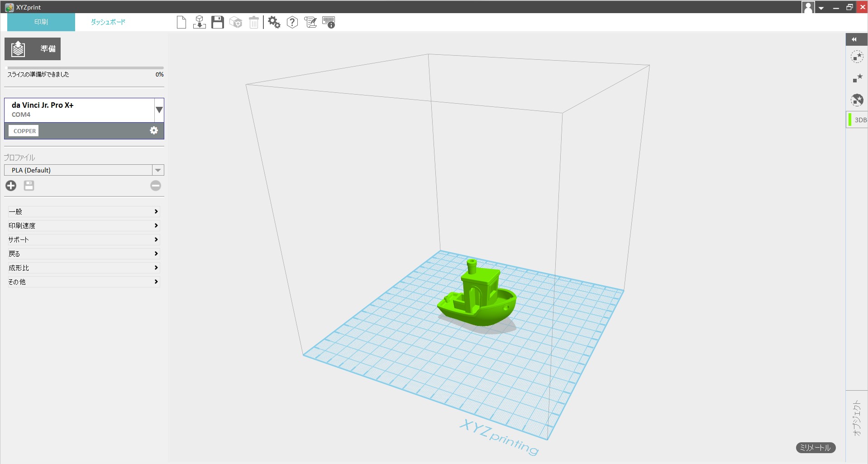The image size is (868, 464).
Task: Click the ミリメートル units button
Action: (816, 448)
